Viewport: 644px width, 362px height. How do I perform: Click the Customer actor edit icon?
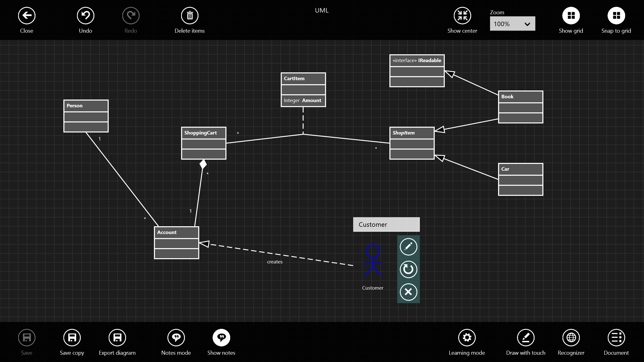point(408,247)
